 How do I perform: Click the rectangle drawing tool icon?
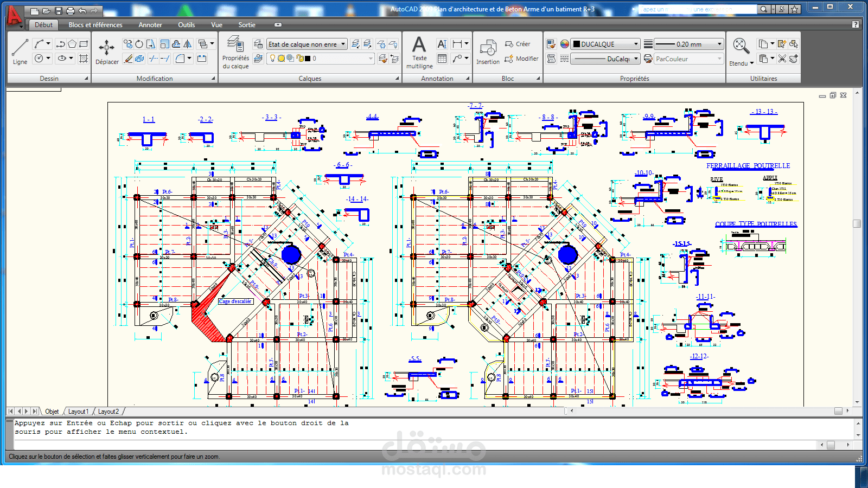84,44
